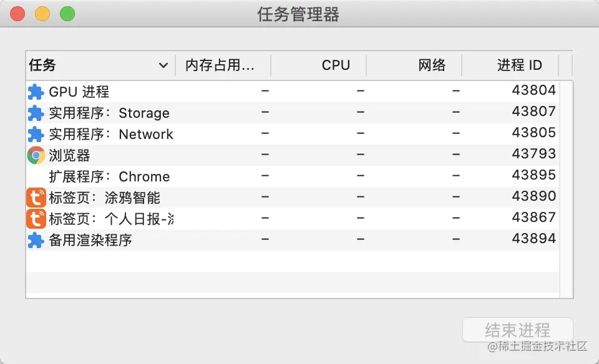
Task: Click the GPU 进程 puzzle piece icon
Action: tap(37, 91)
